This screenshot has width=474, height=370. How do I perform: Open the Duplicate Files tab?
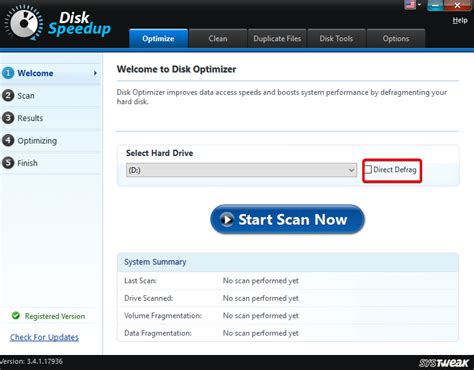pyautogui.click(x=277, y=38)
